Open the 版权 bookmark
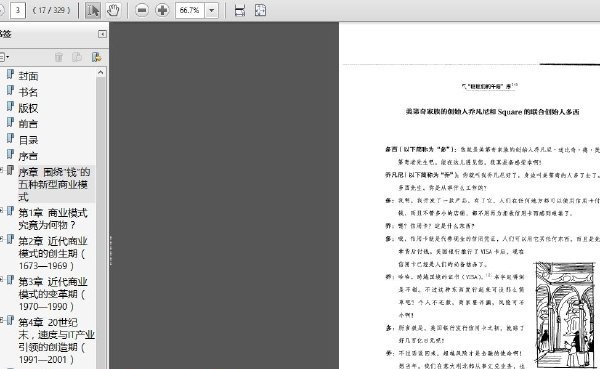600x369 pixels. click(x=28, y=108)
